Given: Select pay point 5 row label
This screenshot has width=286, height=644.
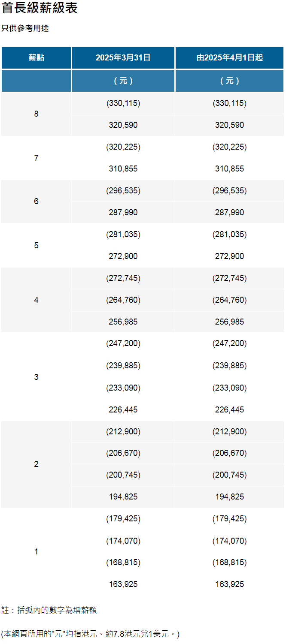Looking at the screenshot, I should coord(36,246).
